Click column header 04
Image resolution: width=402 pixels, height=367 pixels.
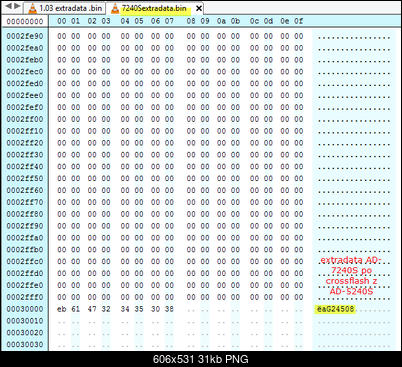[x=125, y=21]
